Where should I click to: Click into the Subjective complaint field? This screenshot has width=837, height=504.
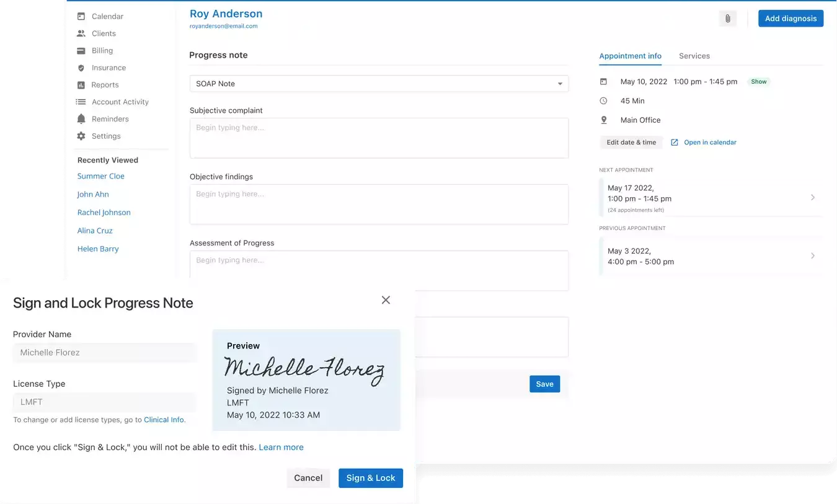click(378, 138)
